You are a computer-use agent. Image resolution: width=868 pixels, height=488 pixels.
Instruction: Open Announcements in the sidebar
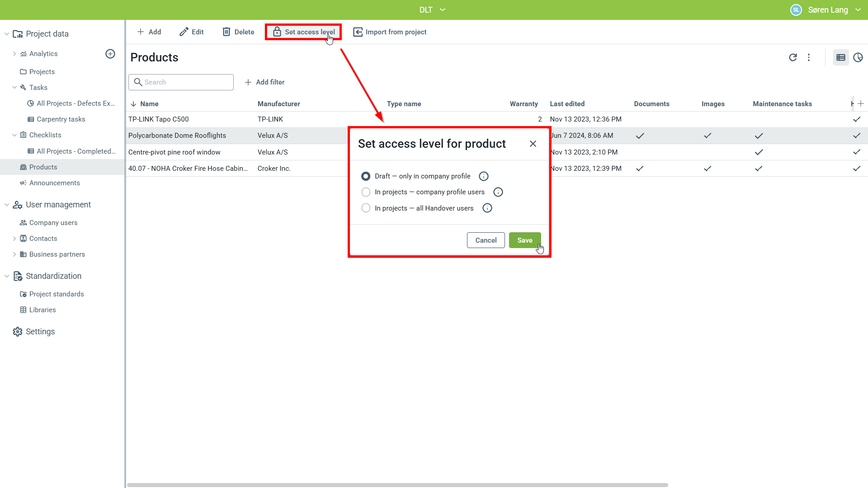(x=54, y=183)
